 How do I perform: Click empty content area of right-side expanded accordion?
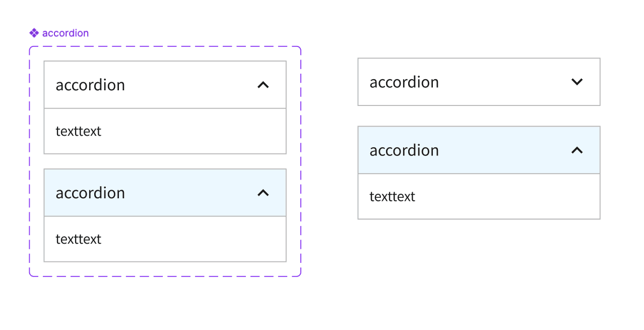pos(504,196)
